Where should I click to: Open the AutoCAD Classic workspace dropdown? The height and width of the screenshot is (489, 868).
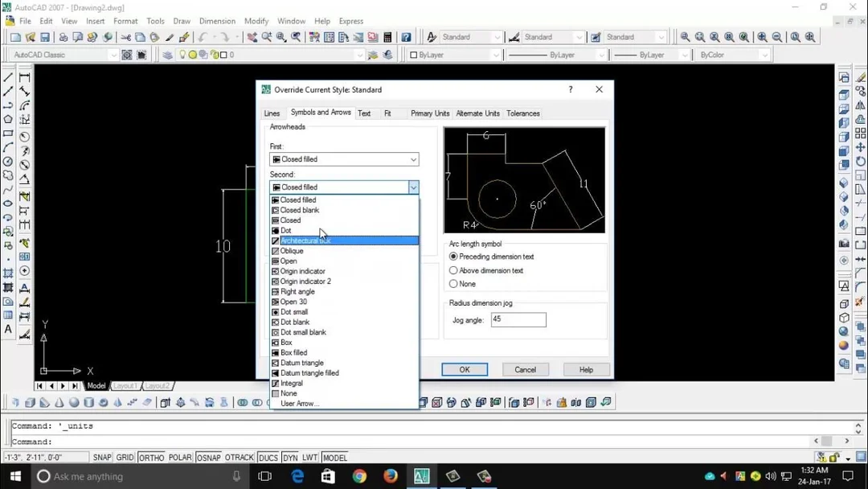(65, 55)
